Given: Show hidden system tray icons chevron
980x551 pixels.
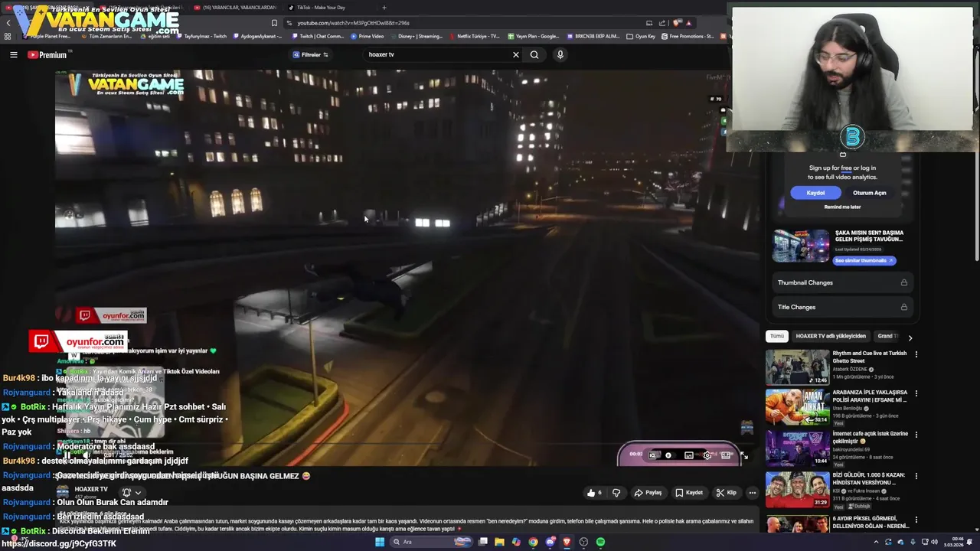Looking at the screenshot, I should [876, 542].
